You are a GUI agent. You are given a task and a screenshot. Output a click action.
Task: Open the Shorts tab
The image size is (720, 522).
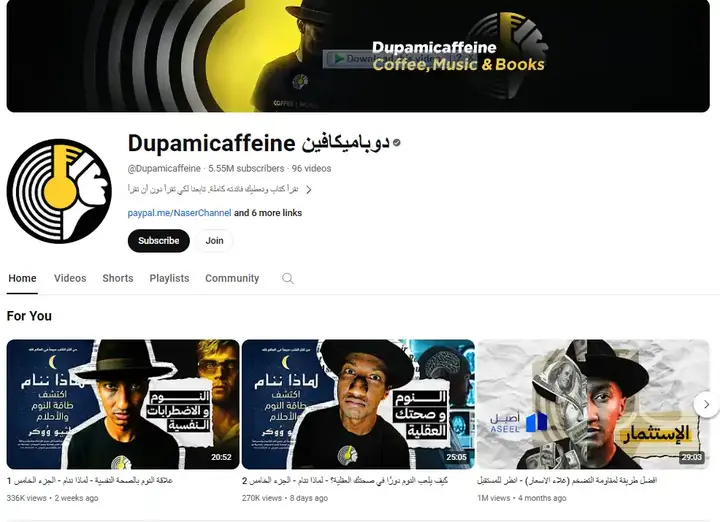118,279
